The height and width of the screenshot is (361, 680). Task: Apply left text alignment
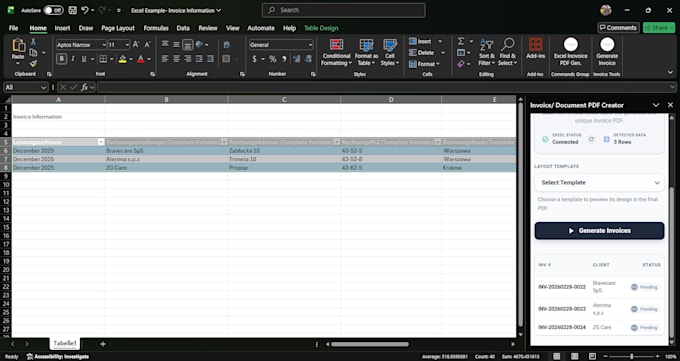coord(165,59)
